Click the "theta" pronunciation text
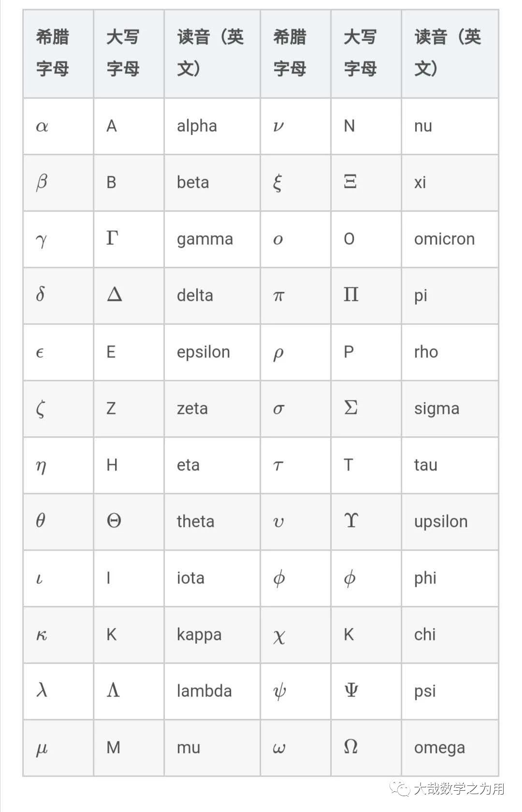Image resolution: width=522 pixels, height=812 pixels. 195,521
